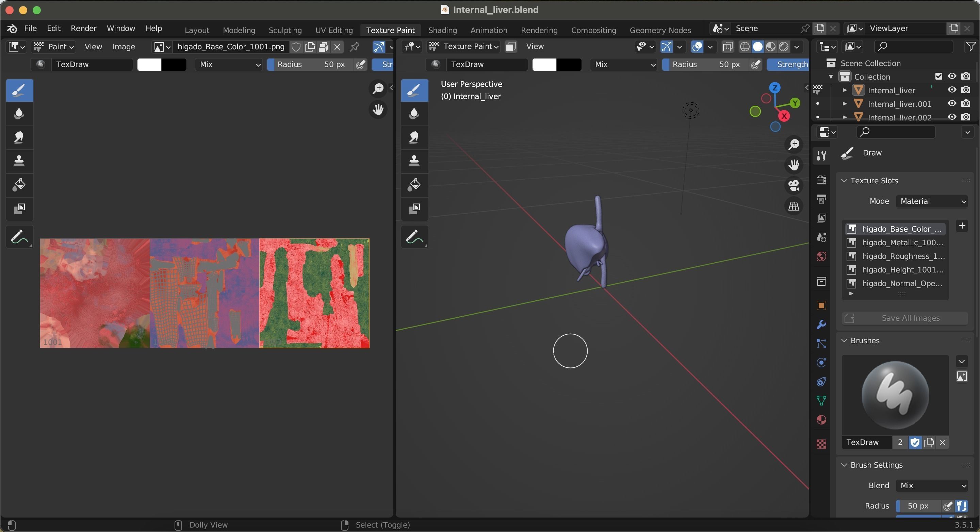This screenshot has height=532, width=980.
Task: Open the Render properties tab
Action: point(821,180)
